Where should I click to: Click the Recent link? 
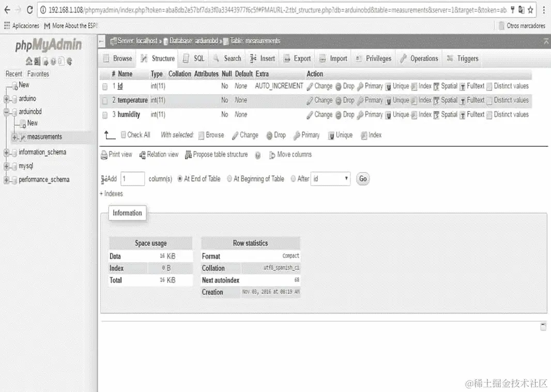click(x=14, y=74)
